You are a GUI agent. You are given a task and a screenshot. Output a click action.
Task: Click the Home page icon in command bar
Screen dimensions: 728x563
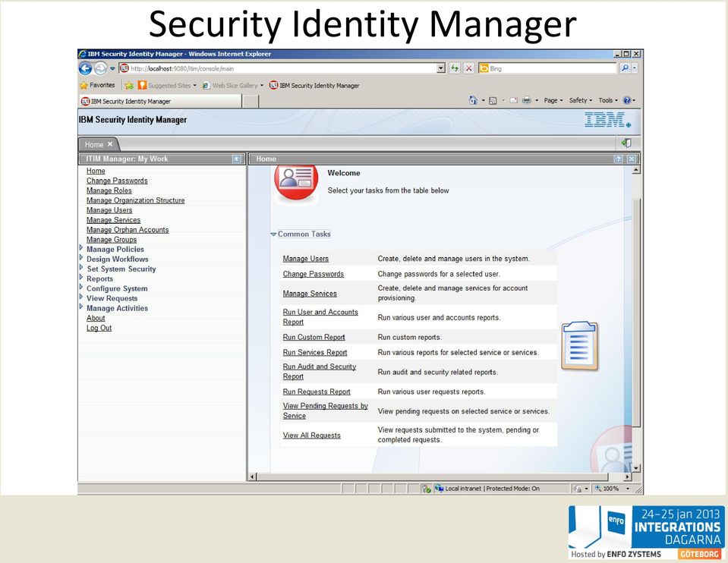pyautogui.click(x=473, y=100)
